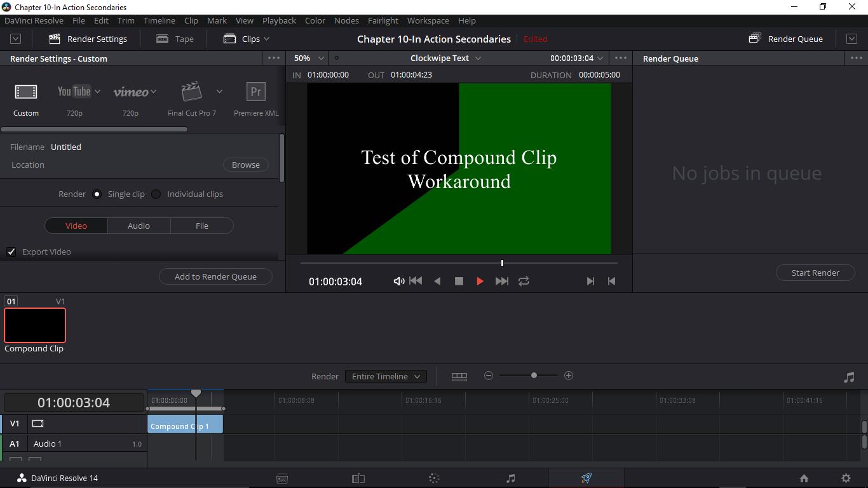Open Project Settings gear icon
Image resolution: width=868 pixels, height=488 pixels.
pyautogui.click(x=846, y=478)
